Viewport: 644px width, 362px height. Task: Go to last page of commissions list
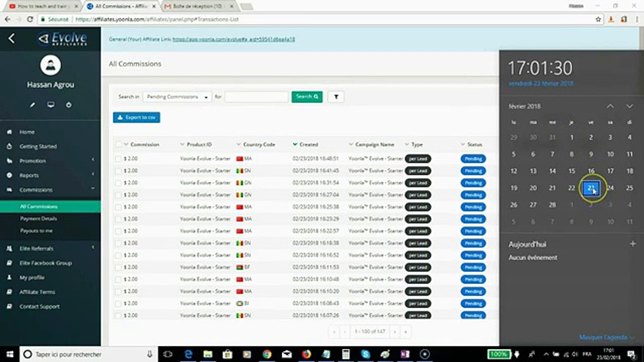click(406, 332)
